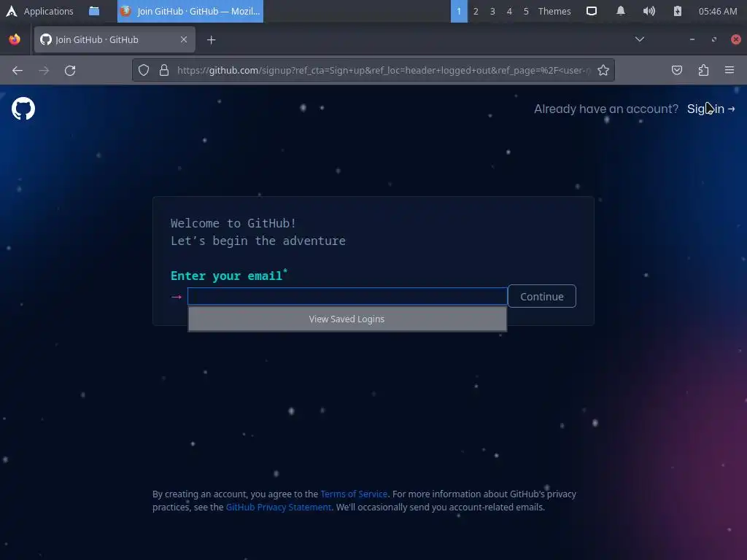Bookmark this page with the star icon
Viewport: 747px width, 560px height.
[x=603, y=71]
